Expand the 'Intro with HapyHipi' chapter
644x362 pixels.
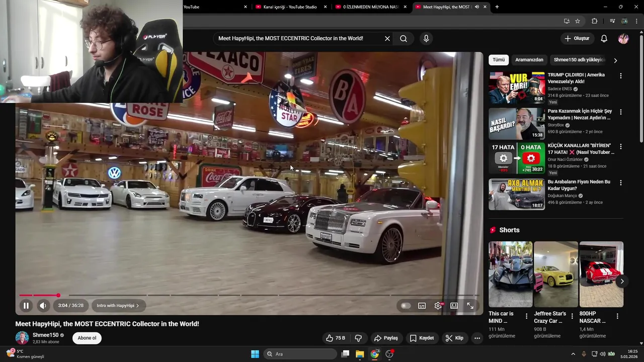(x=118, y=306)
